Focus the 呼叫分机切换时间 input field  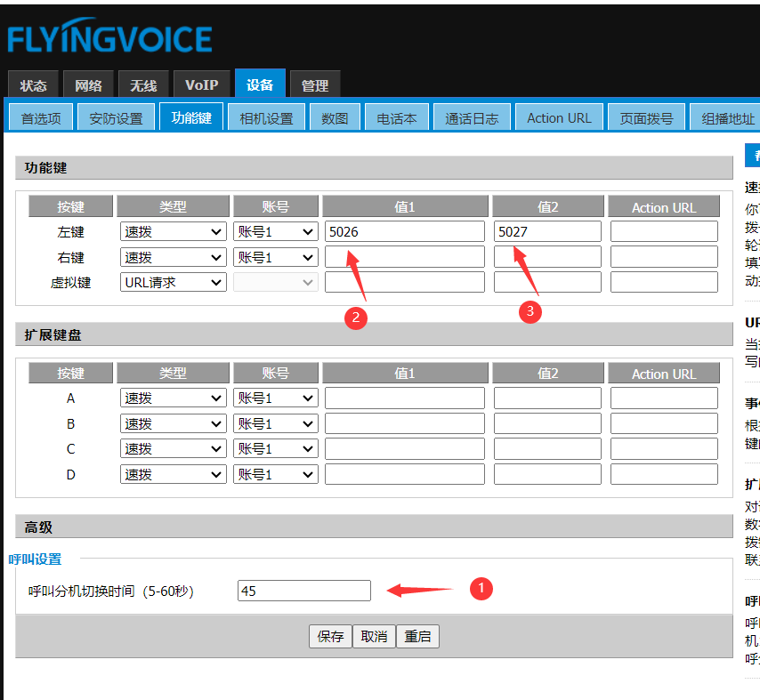(x=303, y=591)
